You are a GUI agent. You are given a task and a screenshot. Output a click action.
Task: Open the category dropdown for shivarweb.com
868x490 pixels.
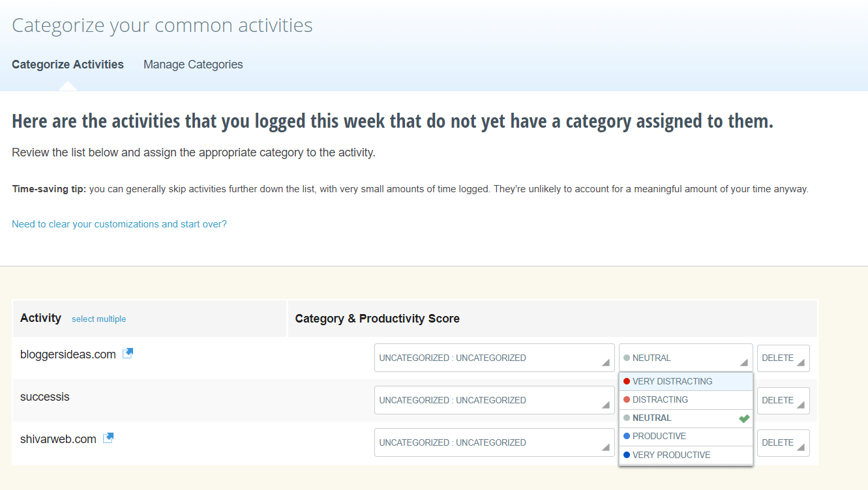[494, 442]
